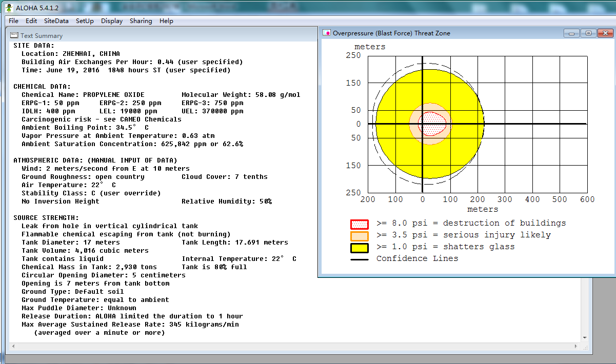Open the Display menu

(x=112, y=21)
